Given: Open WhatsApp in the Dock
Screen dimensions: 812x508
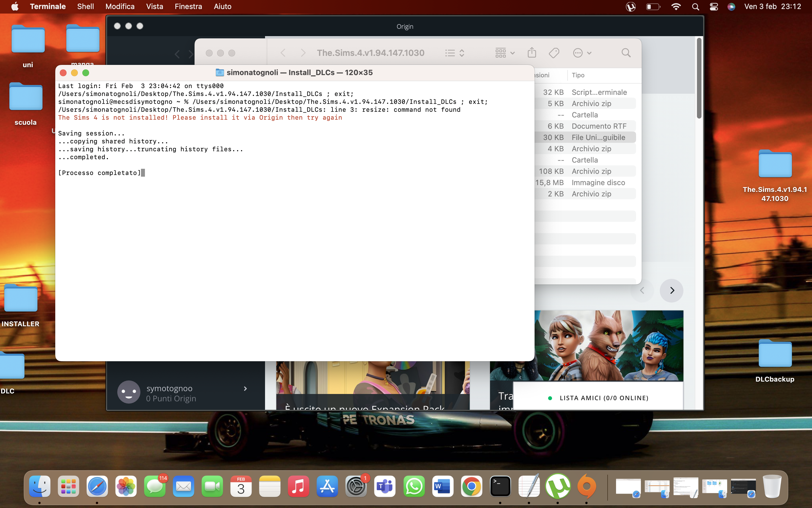Looking at the screenshot, I should pos(414,486).
